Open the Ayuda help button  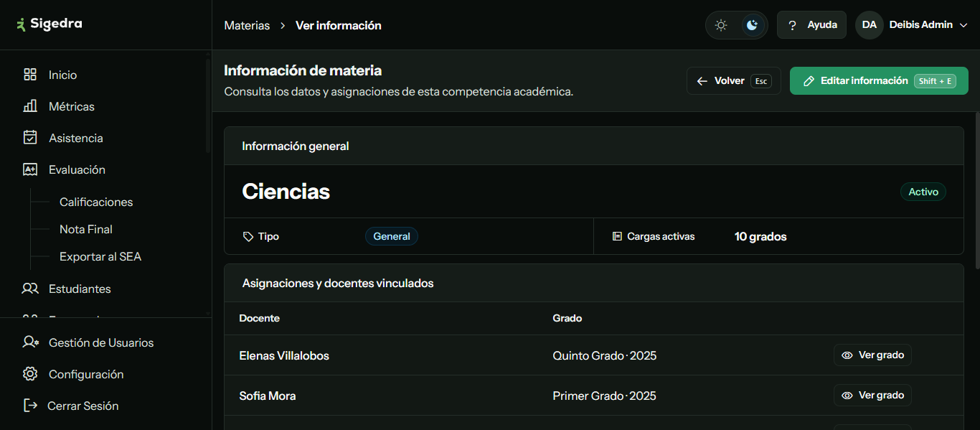click(x=811, y=25)
